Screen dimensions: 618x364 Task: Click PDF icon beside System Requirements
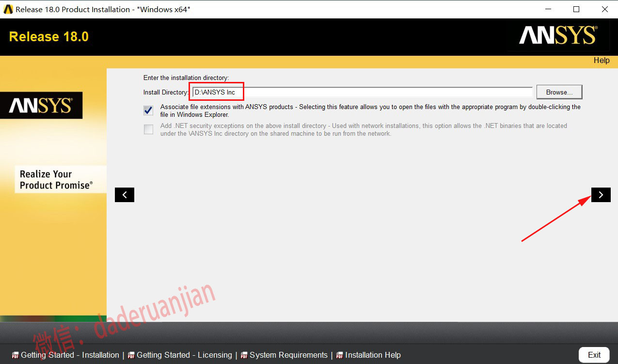(x=244, y=355)
